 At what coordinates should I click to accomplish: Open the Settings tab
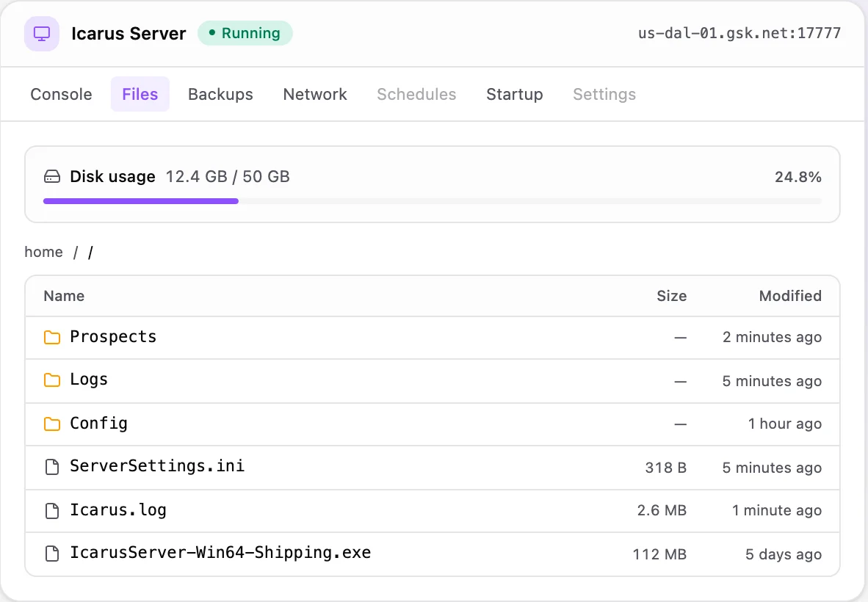click(x=604, y=94)
